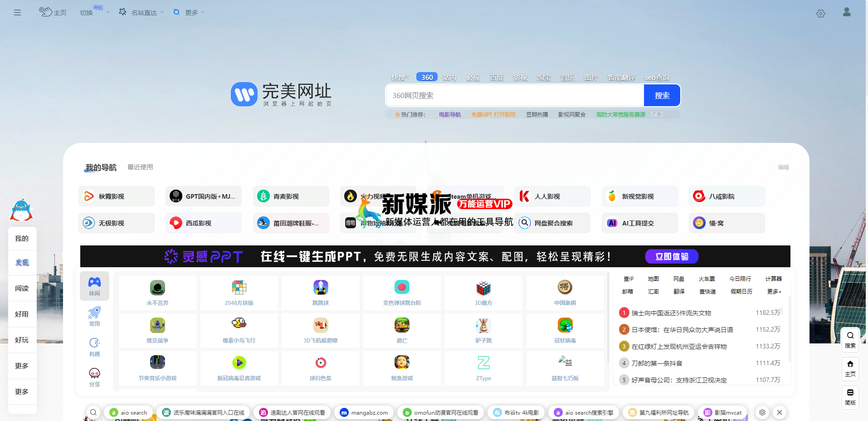Open the user account avatar icon
This screenshot has height=421, width=868.
(x=846, y=12)
